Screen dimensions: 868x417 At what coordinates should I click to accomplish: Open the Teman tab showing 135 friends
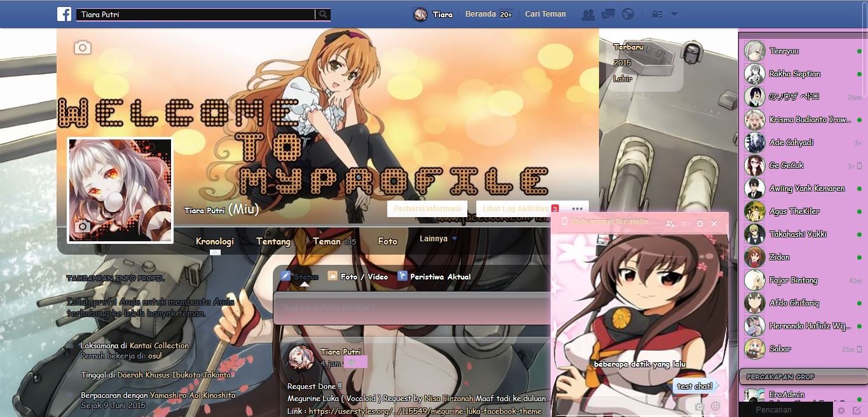326,241
